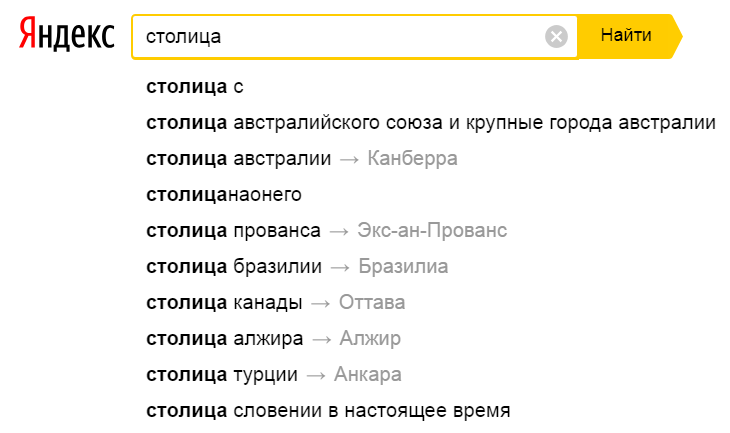Choose столица австралийского союза и крупные города suggestion
Image resolution: width=730 pixels, height=433 pixels.
(431, 122)
